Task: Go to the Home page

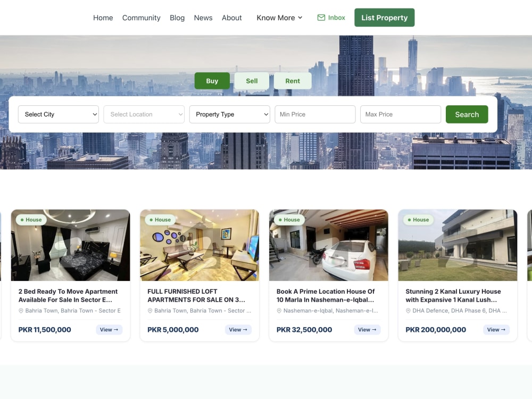Action: [x=103, y=18]
